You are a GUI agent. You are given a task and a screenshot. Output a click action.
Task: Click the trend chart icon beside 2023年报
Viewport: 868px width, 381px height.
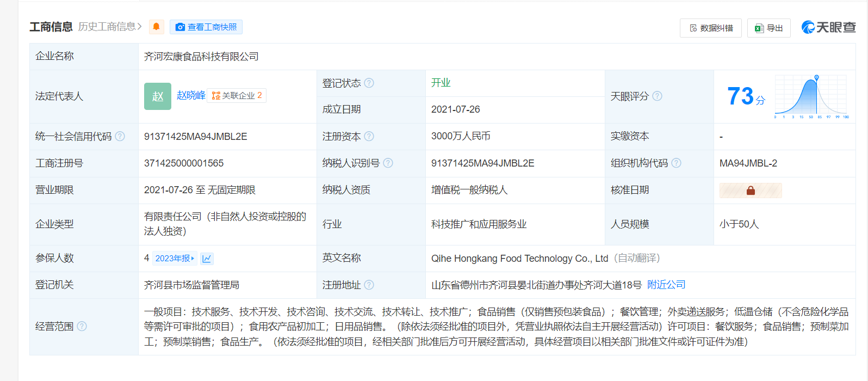pyautogui.click(x=207, y=259)
